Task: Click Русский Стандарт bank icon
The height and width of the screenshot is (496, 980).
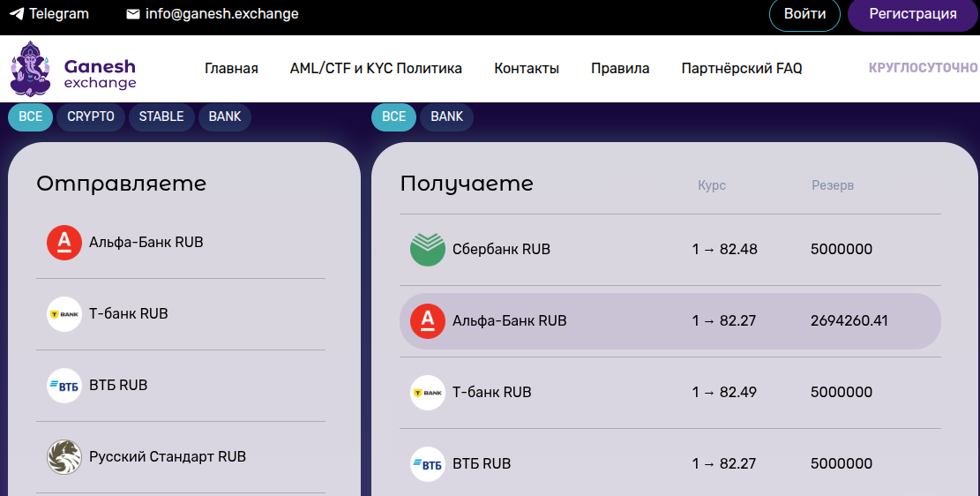Action: (64, 456)
